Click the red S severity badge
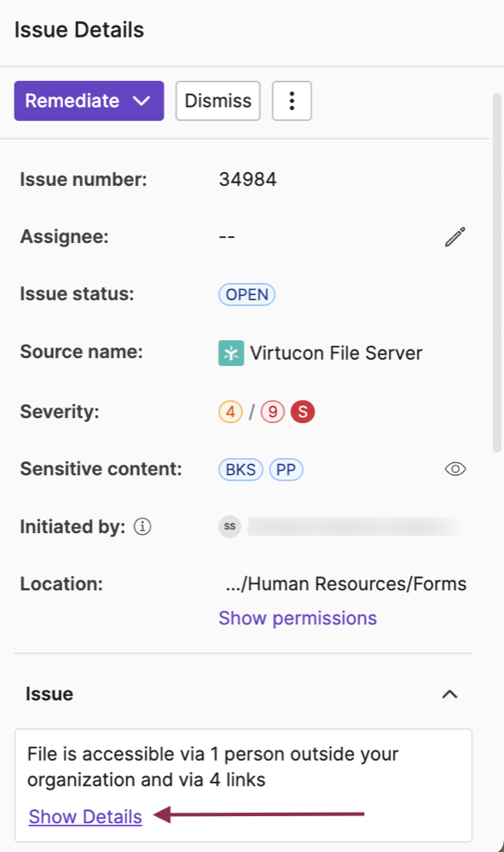This screenshot has height=852, width=504. pos(303,412)
